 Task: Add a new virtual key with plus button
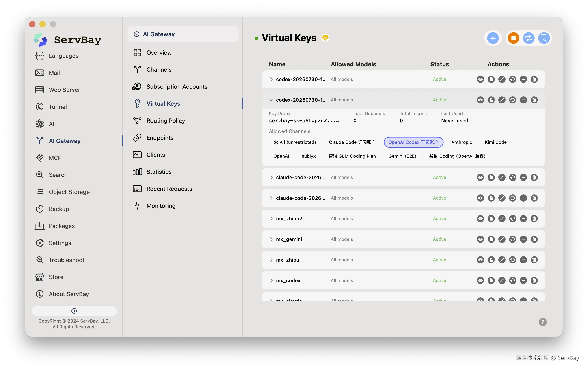tap(493, 38)
